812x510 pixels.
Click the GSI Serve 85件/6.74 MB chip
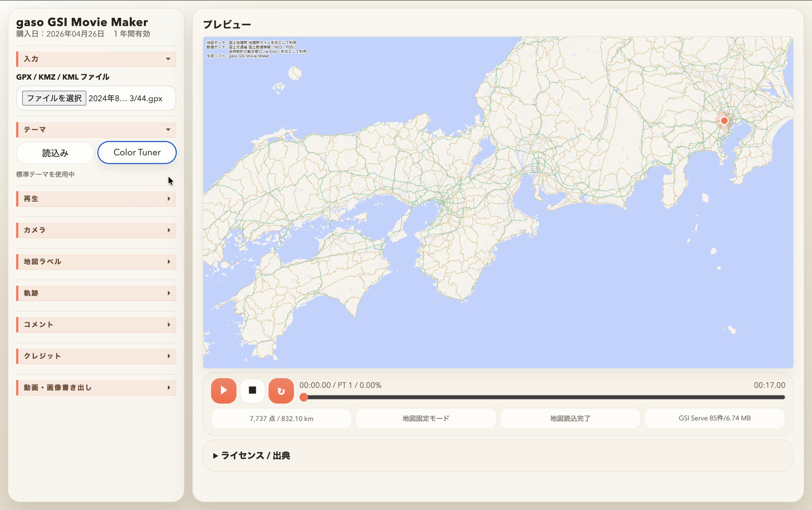coord(714,418)
